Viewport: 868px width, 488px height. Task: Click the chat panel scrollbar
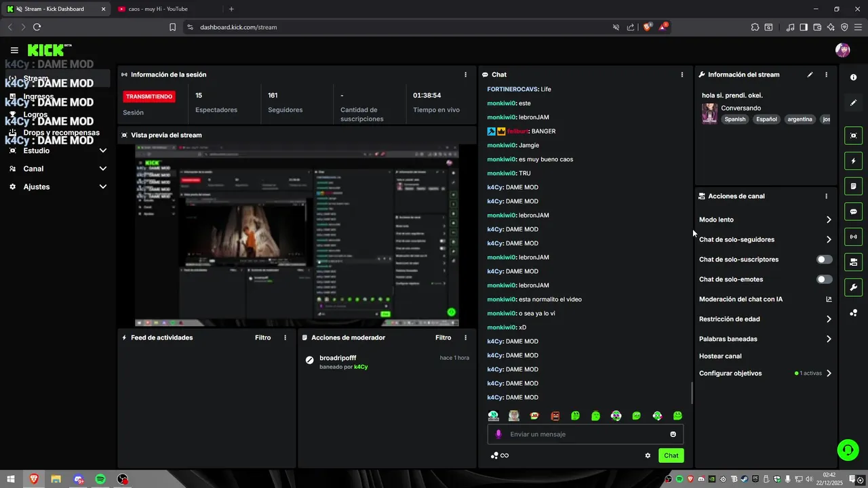coord(691,392)
